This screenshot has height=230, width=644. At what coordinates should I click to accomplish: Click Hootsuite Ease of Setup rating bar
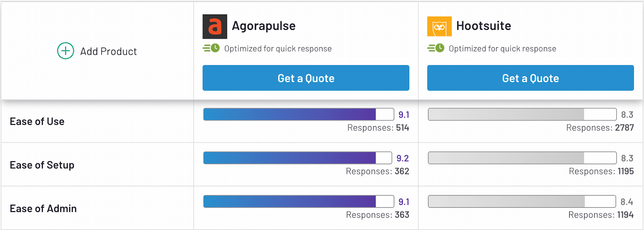coord(522,158)
